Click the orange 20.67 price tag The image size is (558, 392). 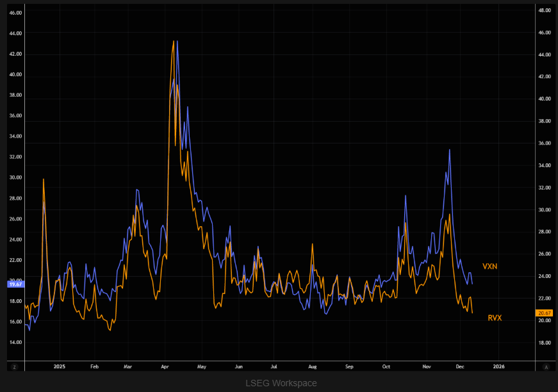point(544,313)
